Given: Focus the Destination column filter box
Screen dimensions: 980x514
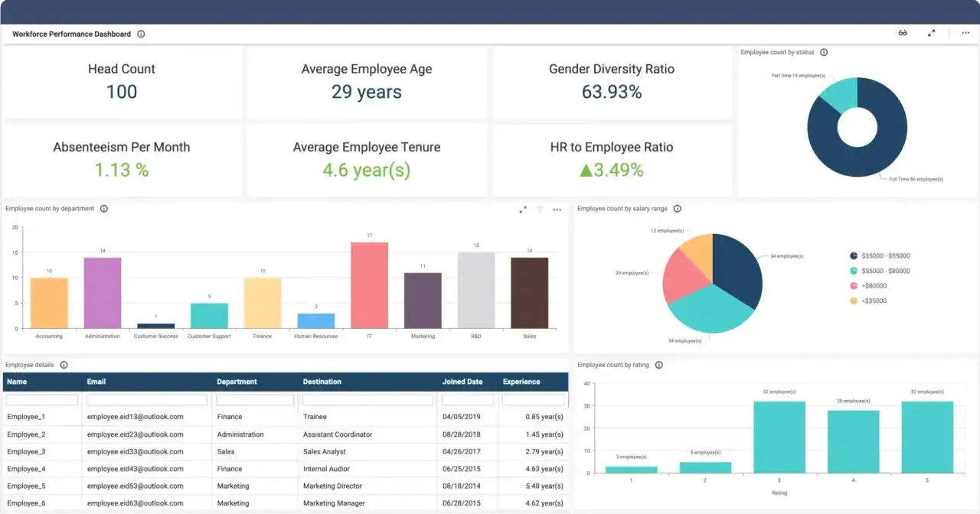Looking at the screenshot, I should point(367,400).
